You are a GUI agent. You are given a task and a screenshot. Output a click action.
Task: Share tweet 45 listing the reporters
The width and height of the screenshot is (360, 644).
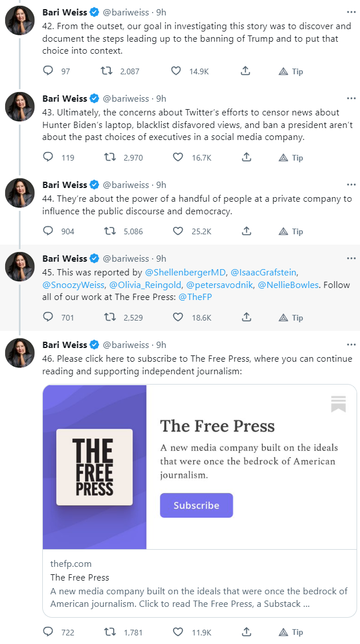pyautogui.click(x=246, y=317)
